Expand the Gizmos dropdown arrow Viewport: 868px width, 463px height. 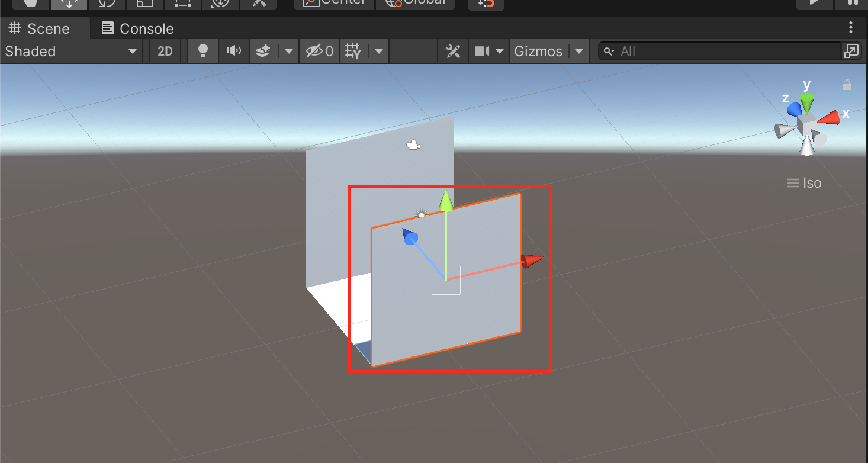578,52
